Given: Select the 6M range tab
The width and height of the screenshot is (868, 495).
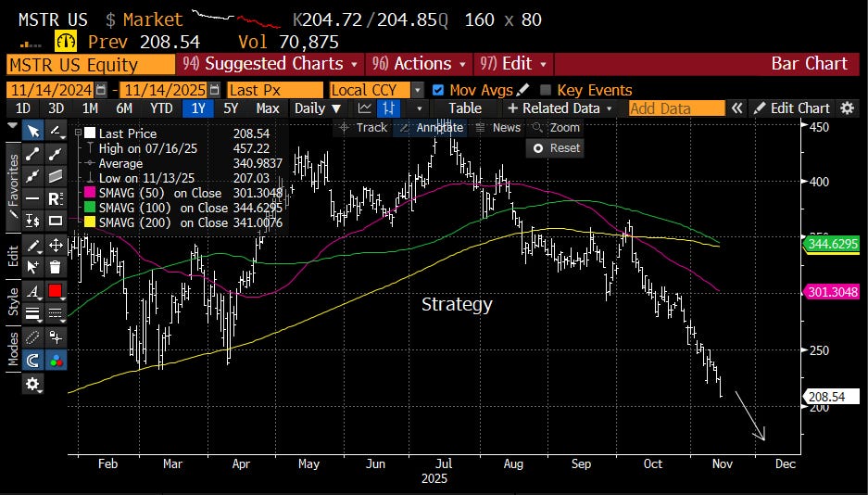Looking at the screenshot, I should click(124, 108).
